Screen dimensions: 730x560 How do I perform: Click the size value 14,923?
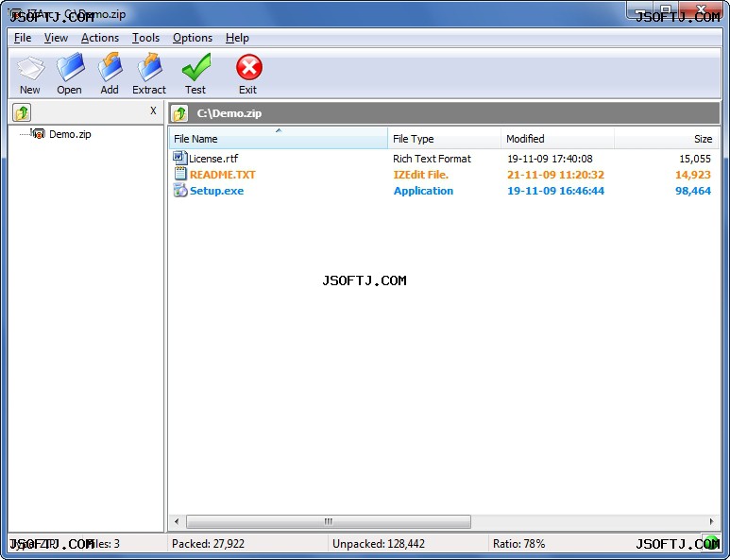coord(693,175)
